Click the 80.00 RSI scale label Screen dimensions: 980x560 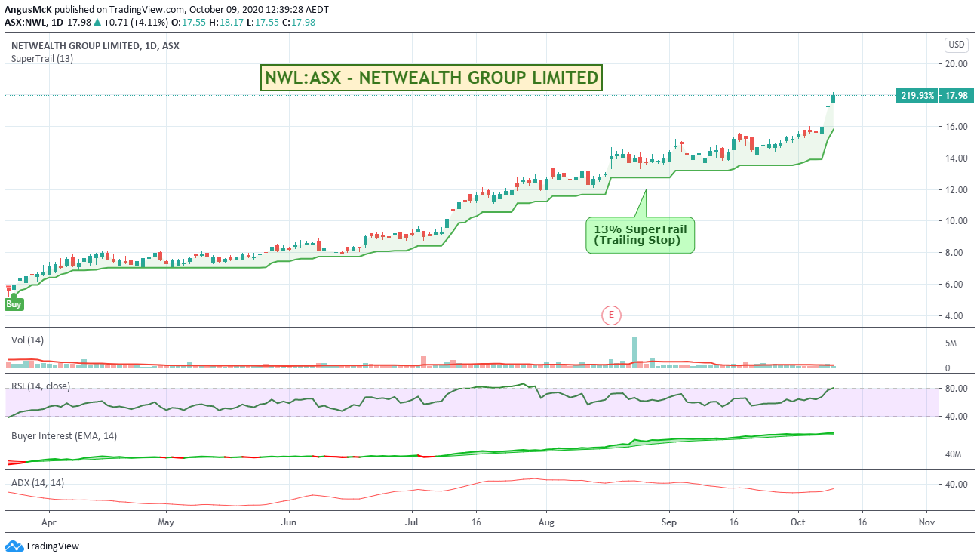[x=957, y=389]
